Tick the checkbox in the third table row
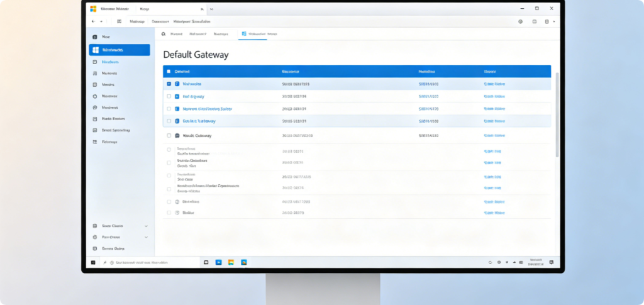The image size is (644, 305). pyautogui.click(x=169, y=109)
